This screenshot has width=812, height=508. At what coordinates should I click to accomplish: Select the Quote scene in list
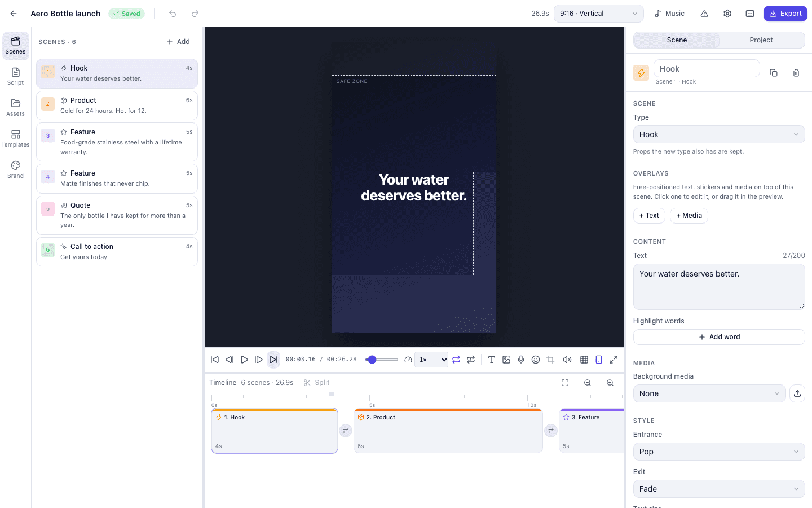tap(117, 215)
